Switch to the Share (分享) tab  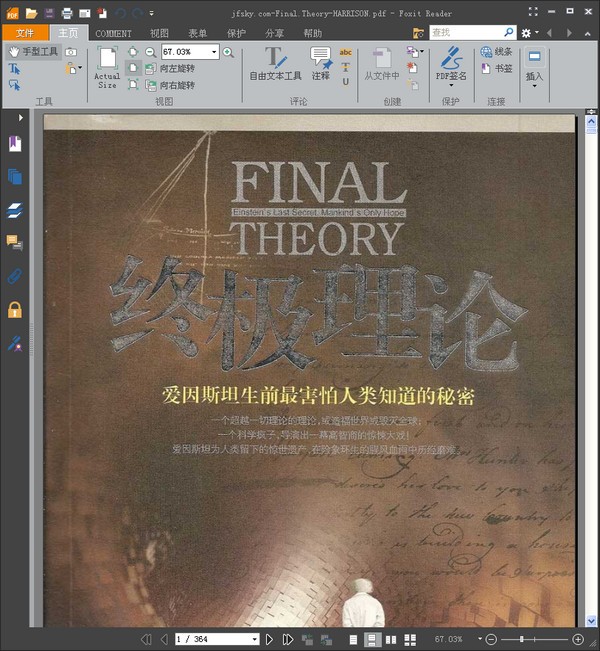click(274, 33)
